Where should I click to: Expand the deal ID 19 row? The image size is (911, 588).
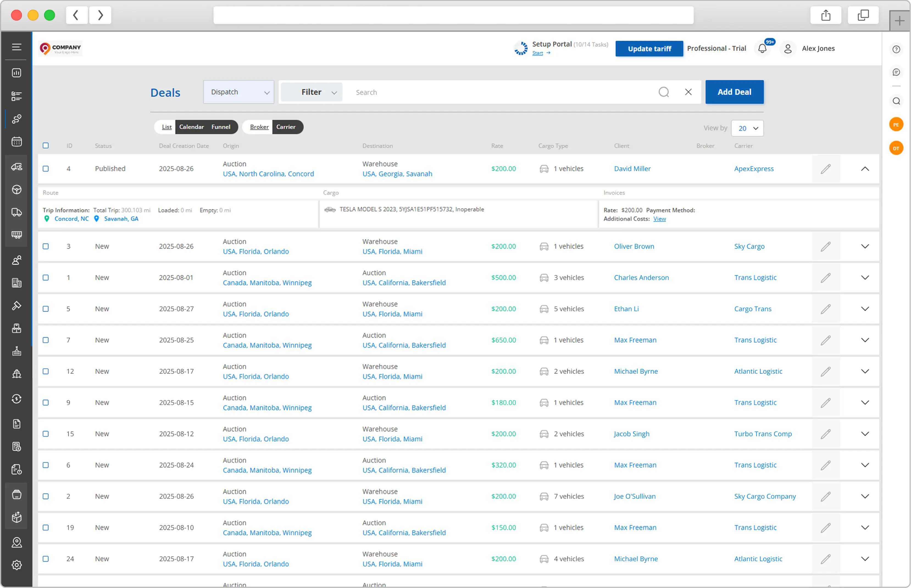point(865,528)
